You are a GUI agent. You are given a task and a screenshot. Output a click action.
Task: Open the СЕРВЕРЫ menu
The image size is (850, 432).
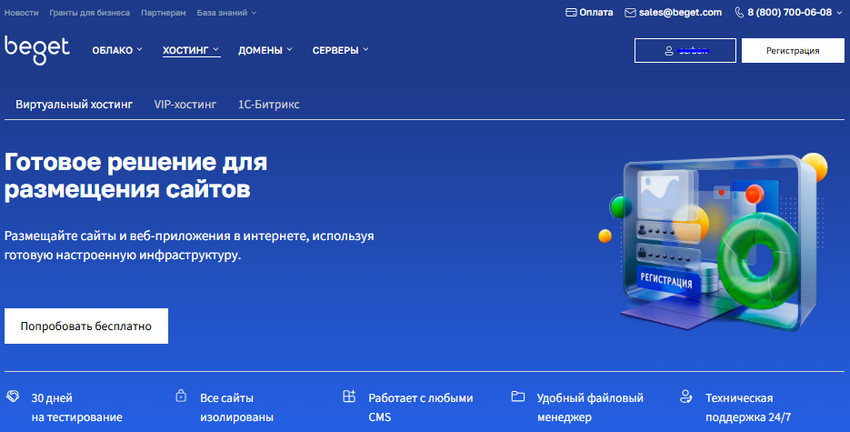tap(340, 50)
